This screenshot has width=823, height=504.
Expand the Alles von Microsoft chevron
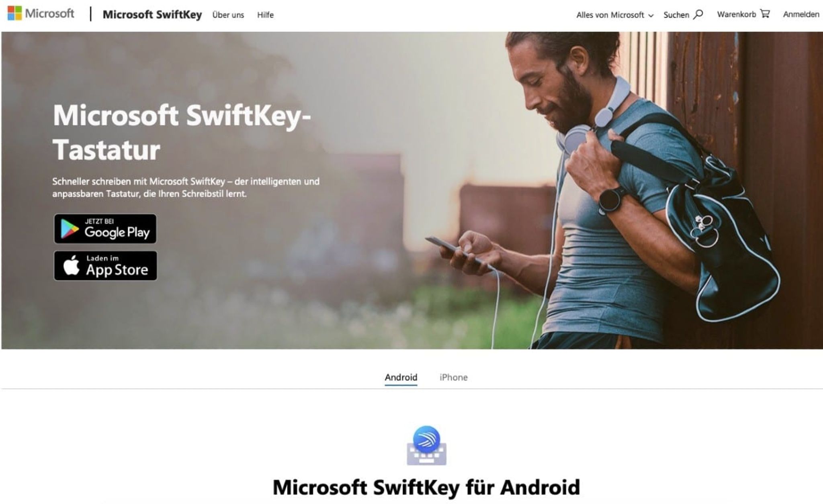tap(651, 16)
